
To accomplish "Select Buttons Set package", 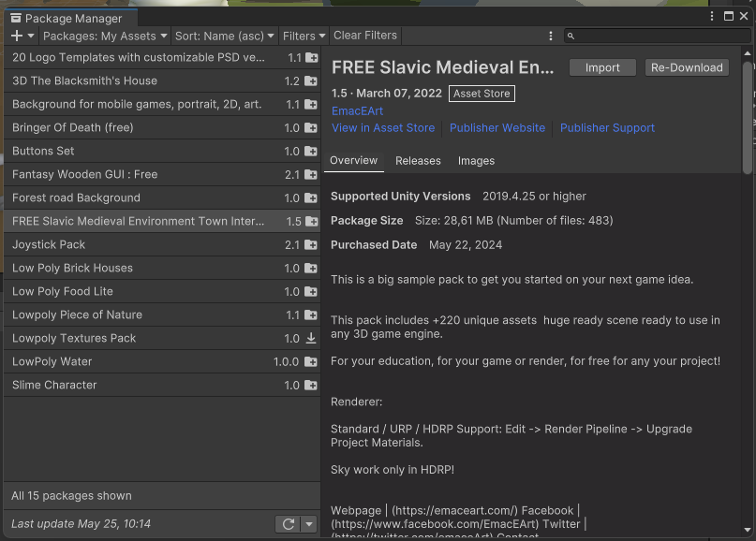I will click(x=162, y=152).
